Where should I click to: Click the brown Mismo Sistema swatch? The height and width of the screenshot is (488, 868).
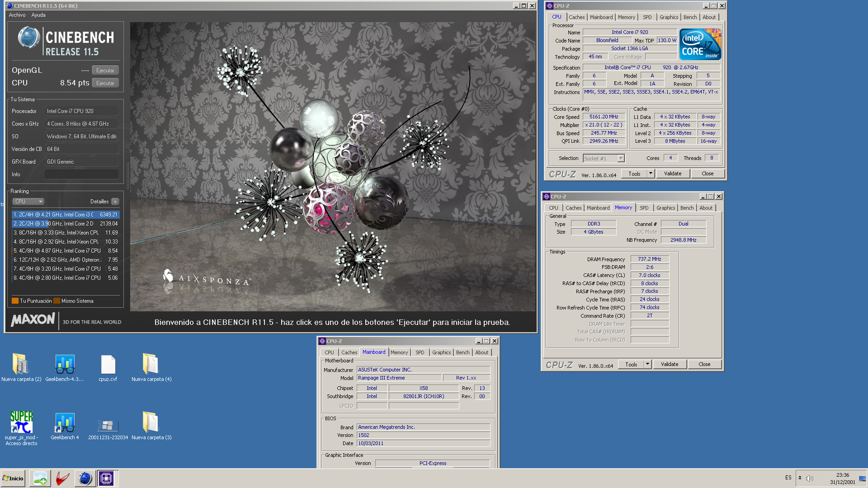[x=57, y=301]
